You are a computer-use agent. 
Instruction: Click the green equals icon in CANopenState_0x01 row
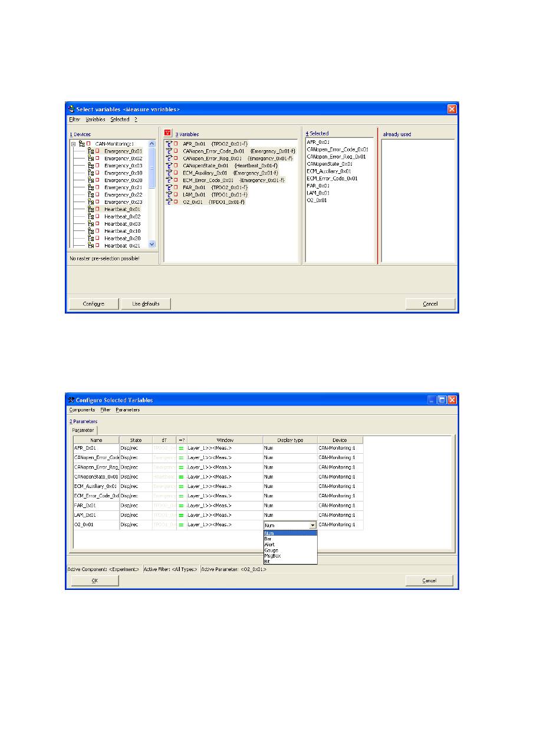coord(182,477)
